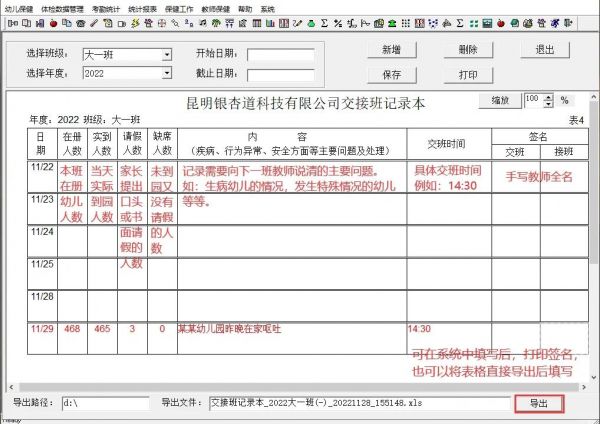This screenshot has height=424, width=600.
Task: Open the 体检数据管理 menu
Action: coord(62,9)
